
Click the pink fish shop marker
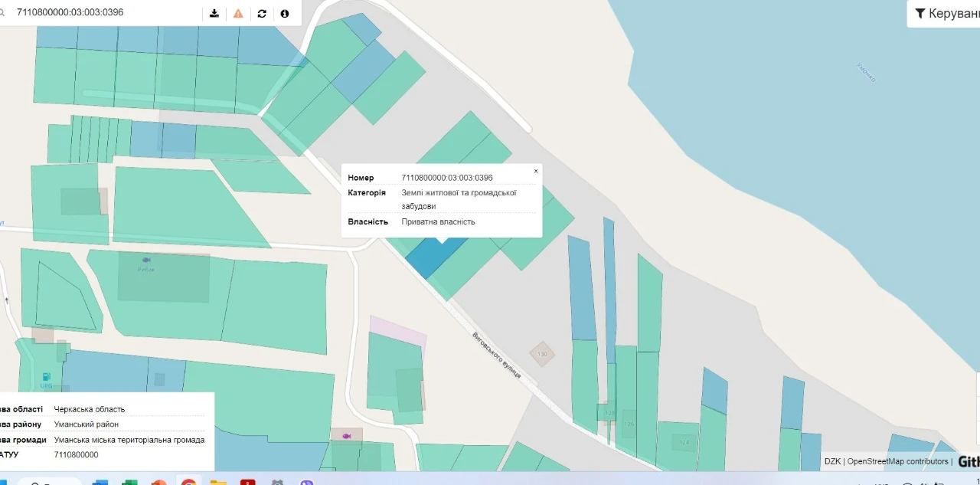point(347,435)
